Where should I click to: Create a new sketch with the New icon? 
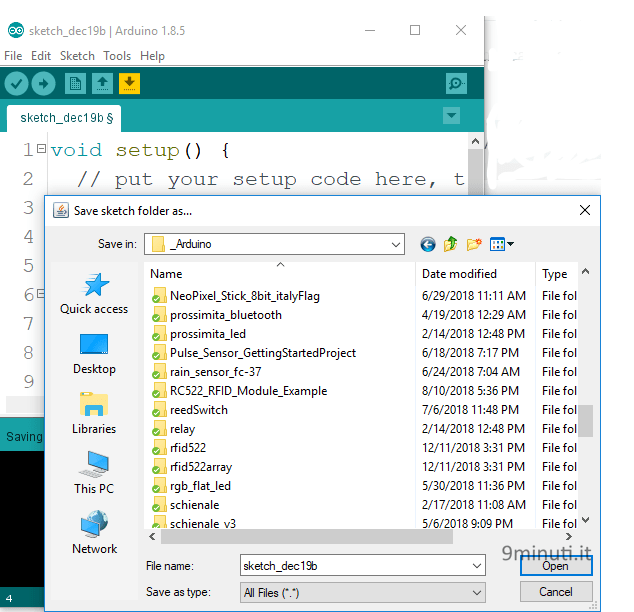[x=75, y=84]
